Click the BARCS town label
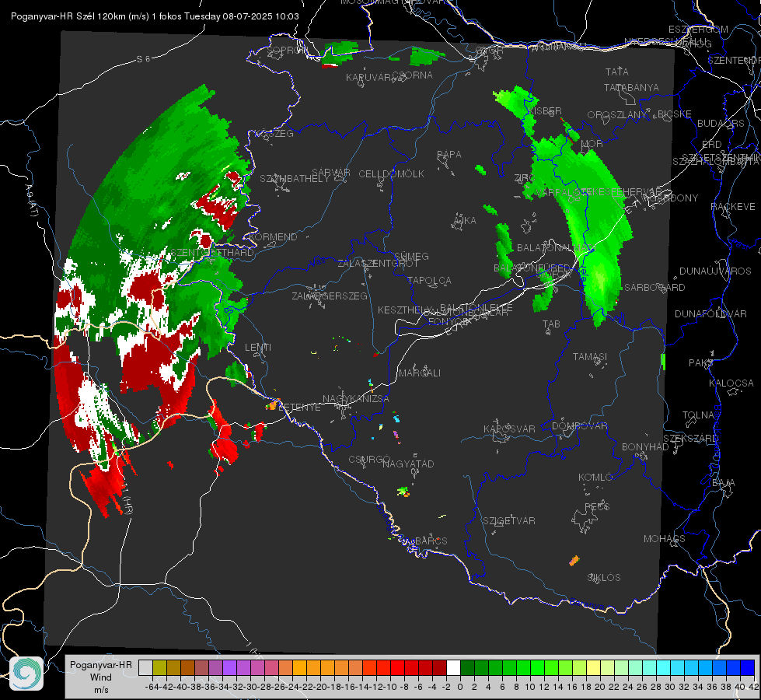 tap(431, 541)
